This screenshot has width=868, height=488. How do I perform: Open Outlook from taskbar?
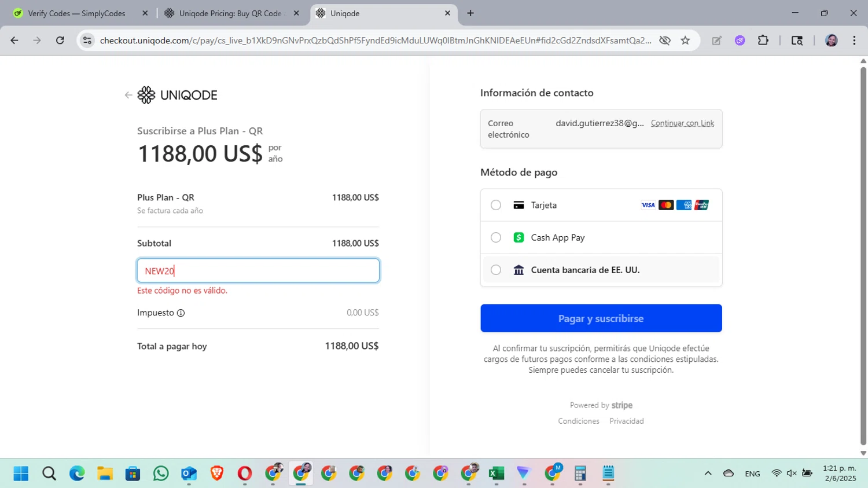pyautogui.click(x=189, y=474)
